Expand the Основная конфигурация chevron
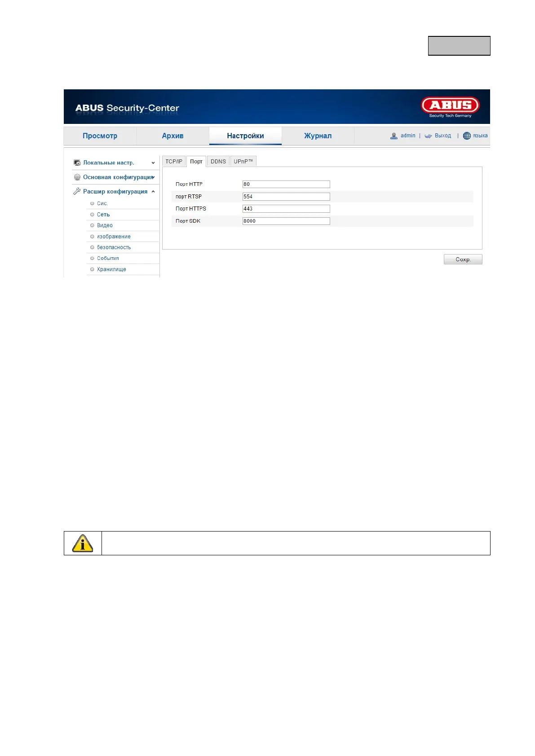Viewport: 535px width, 756px height. point(154,177)
